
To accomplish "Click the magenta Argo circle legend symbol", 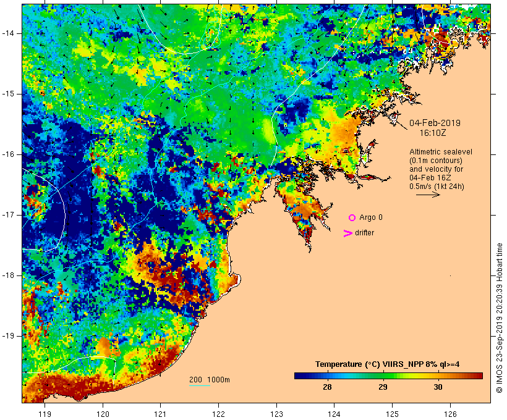I will coord(352,218).
